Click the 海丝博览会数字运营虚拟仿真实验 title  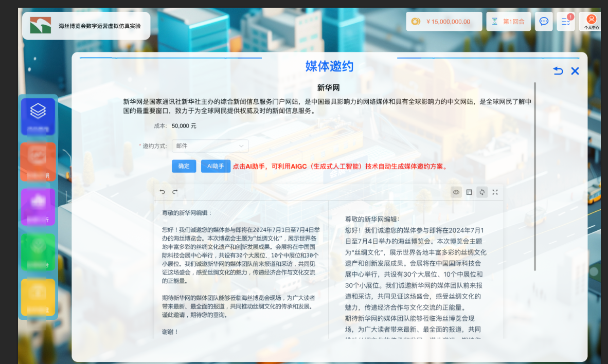tap(100, 26)
